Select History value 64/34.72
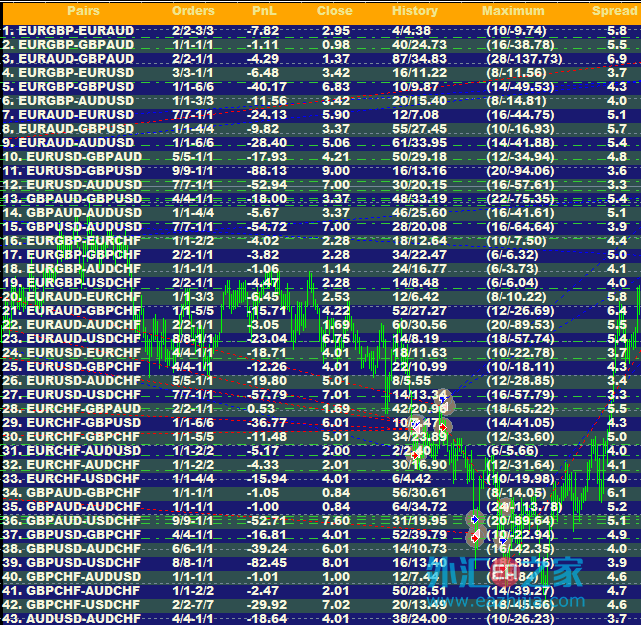The width and height of the screenshot is (641, 625). click(x=419, y=506)
